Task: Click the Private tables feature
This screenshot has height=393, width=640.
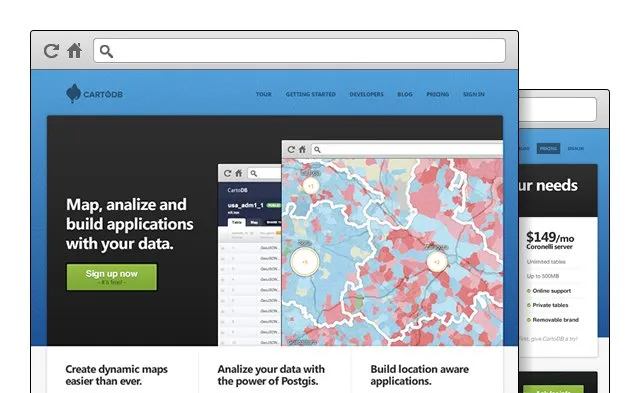Action: (547, 305)
